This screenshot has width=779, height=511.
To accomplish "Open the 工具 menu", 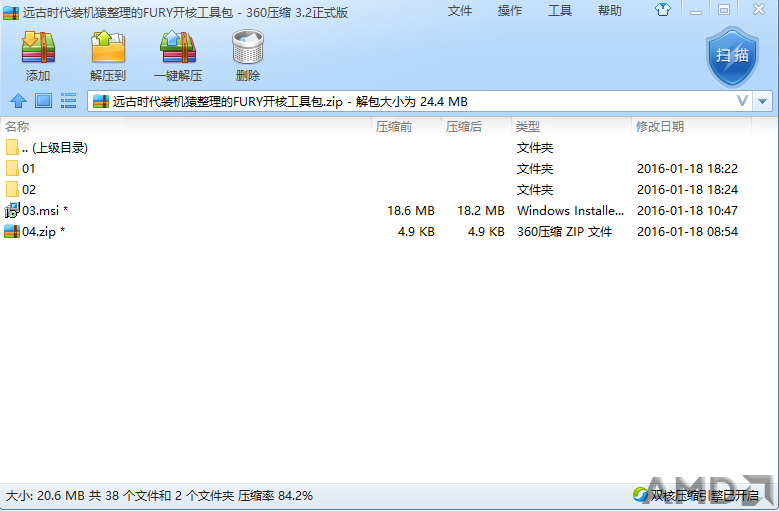I will tap(560, 10).
